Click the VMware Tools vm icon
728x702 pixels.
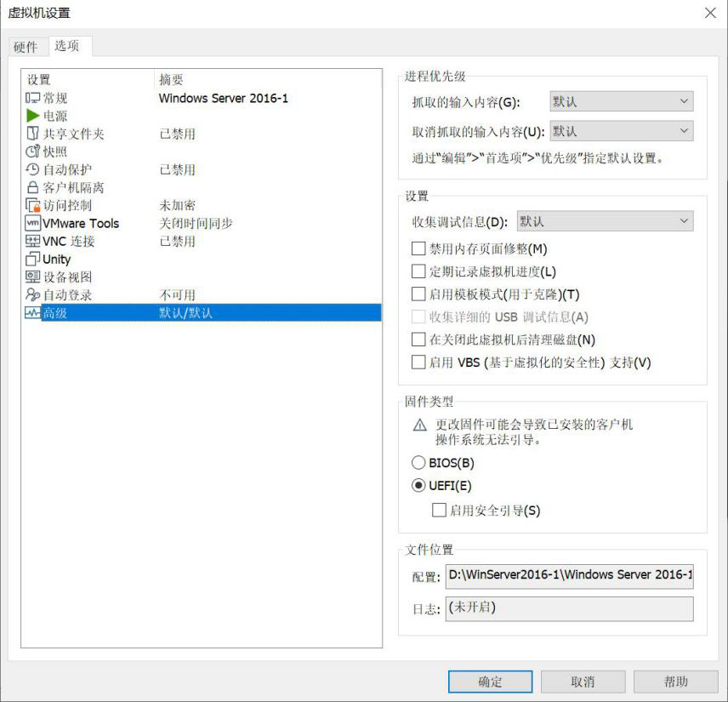pos(32,223)
